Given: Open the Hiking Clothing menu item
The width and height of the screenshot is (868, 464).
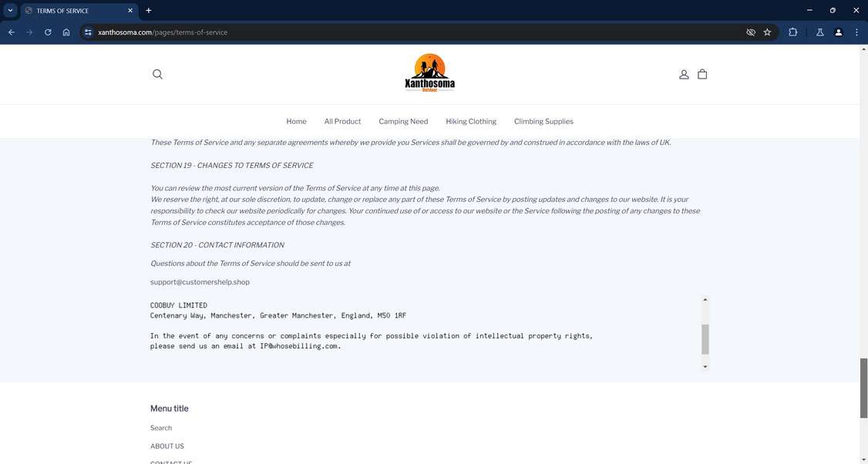Looking at the screenshot, I should click(471, 121).
